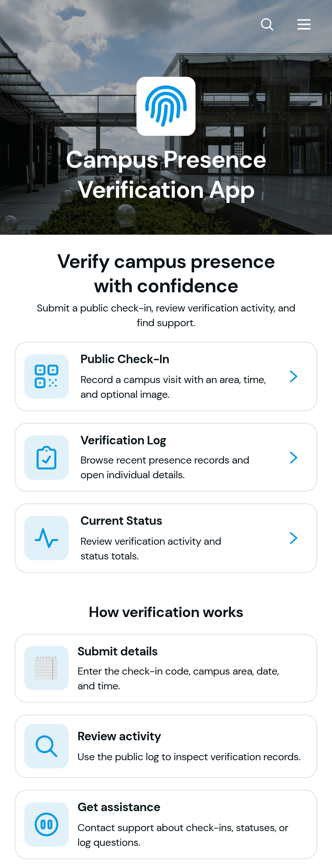Select the Get assistance card
The image size is (332, 868).
pos(166,824)
